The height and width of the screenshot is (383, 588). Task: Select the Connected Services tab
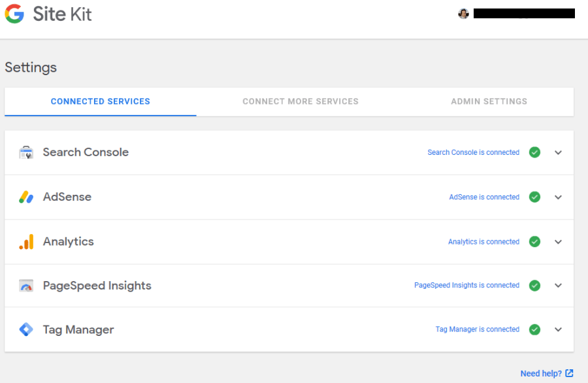click(x=101, y=101)
